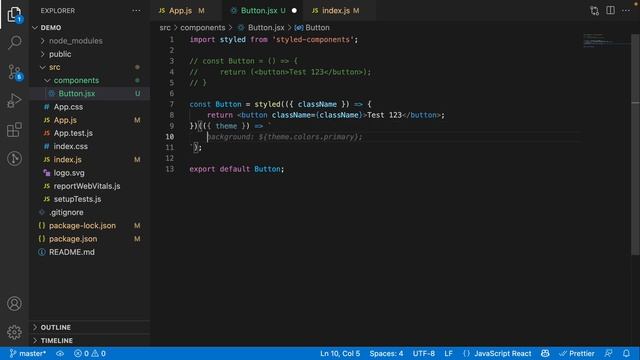640x360 pixels.
Task: Click the feedback icon in status bar
Action: (609, 353)
